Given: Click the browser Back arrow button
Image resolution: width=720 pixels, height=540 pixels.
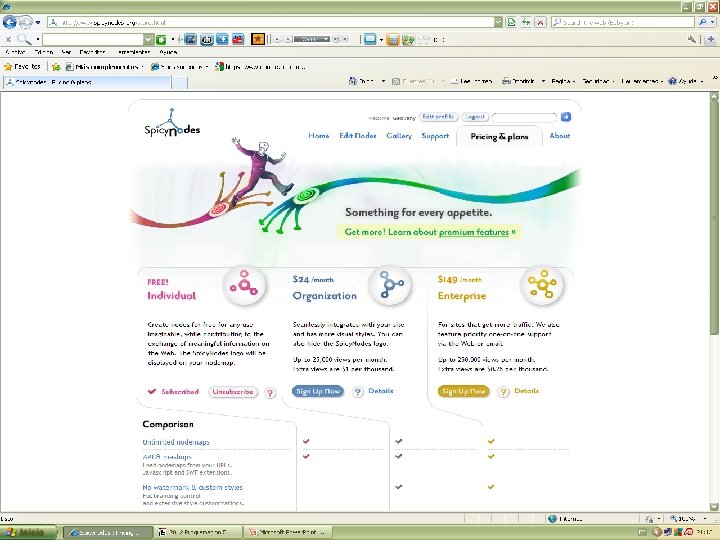Looking at the screenshot, I should point(9,22).
